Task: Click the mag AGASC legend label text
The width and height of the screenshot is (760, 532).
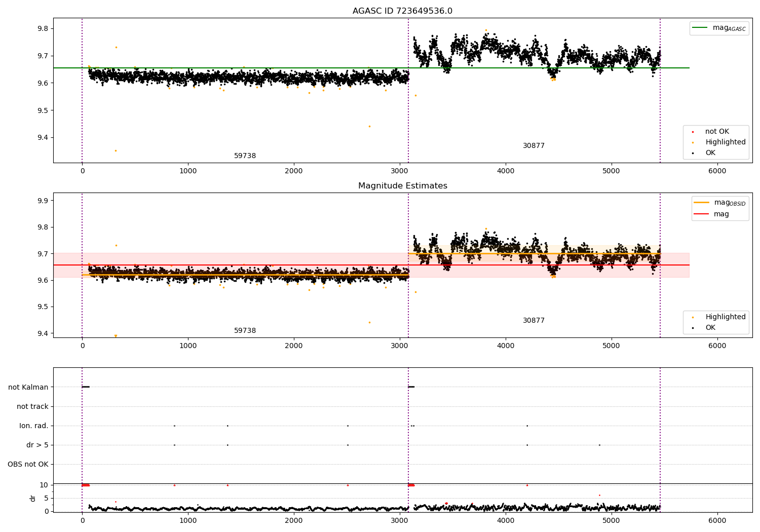Action: pos(729,28)
